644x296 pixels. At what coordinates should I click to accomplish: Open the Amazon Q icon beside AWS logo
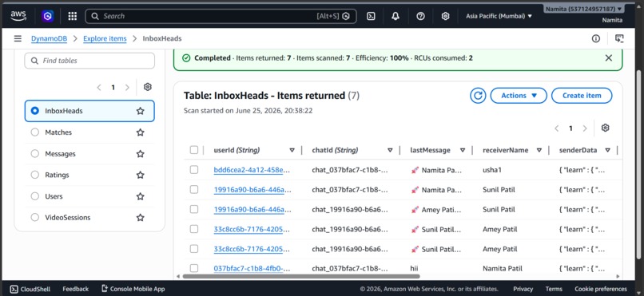pos(48,16)
